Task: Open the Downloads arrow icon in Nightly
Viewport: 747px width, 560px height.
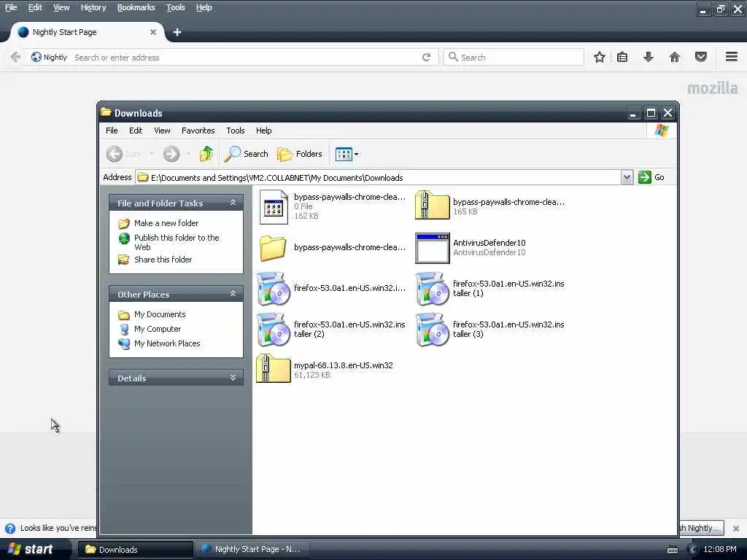Action: [x=649, y=57]
